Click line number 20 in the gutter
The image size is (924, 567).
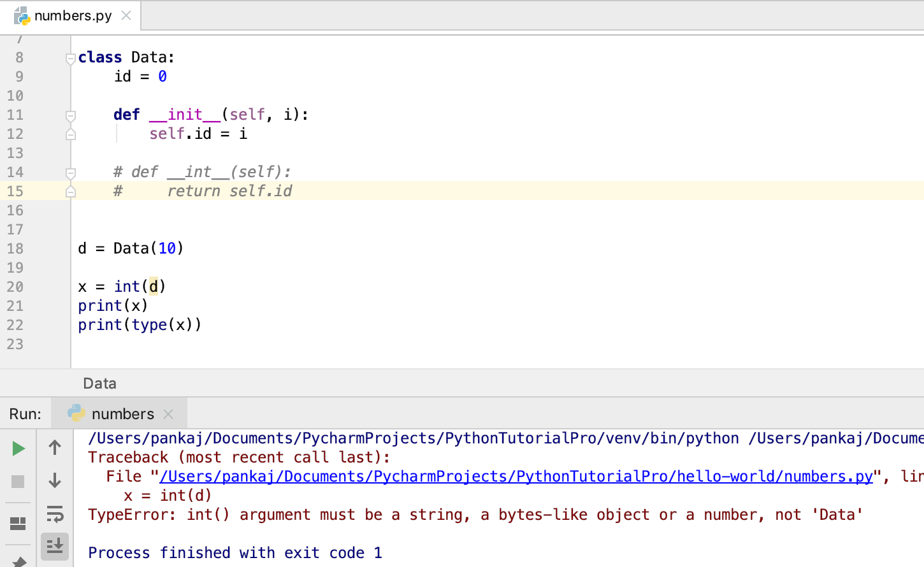click(x=15, y=287)
